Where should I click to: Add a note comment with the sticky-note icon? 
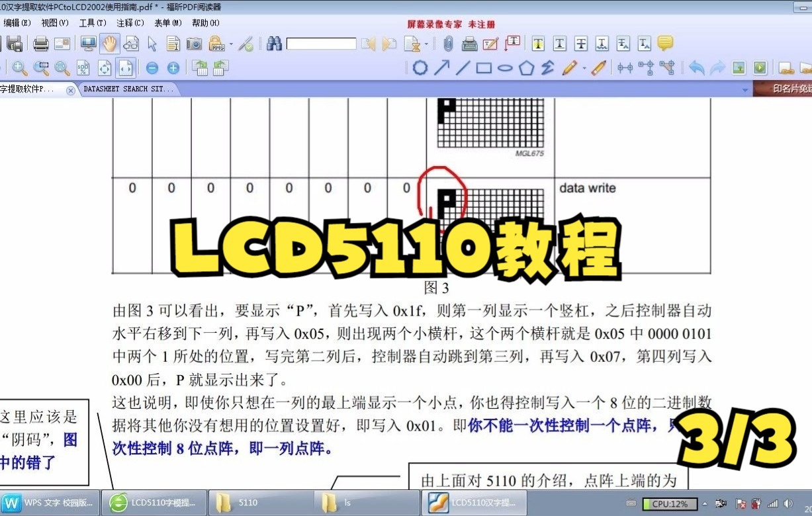point(665,43)
